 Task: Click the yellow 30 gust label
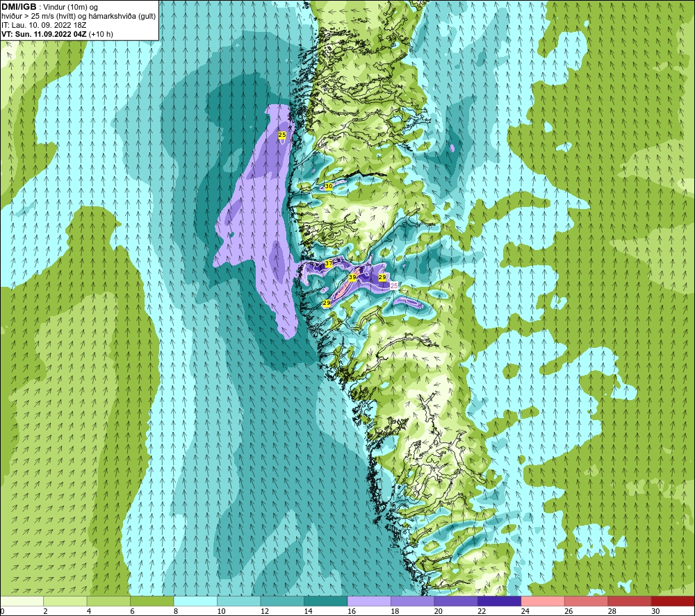[x=329, y=186]
